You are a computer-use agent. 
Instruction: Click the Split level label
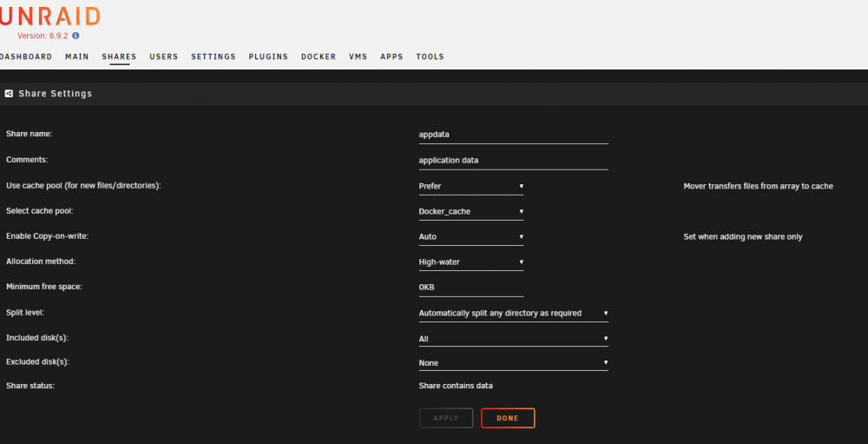point(25,313)
